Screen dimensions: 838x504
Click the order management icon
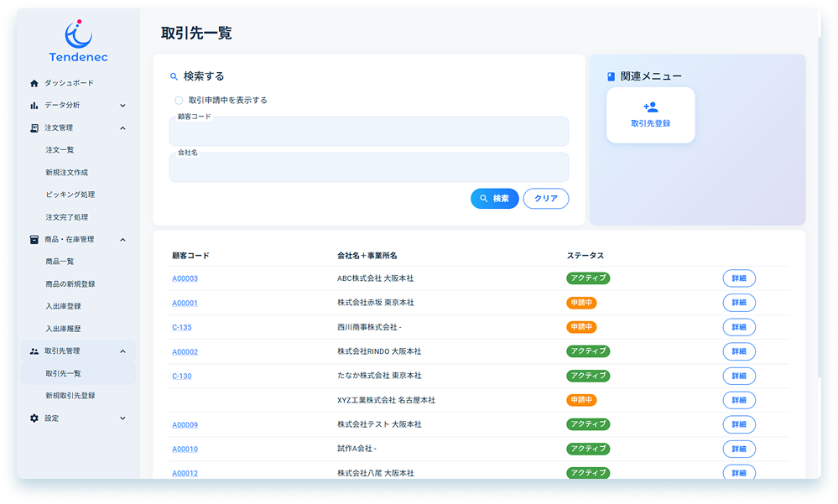click(x=34, y=128)
